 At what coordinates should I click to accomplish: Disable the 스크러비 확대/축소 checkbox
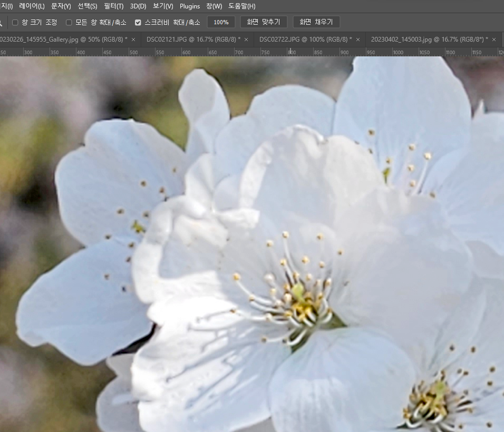pos(138,23)
